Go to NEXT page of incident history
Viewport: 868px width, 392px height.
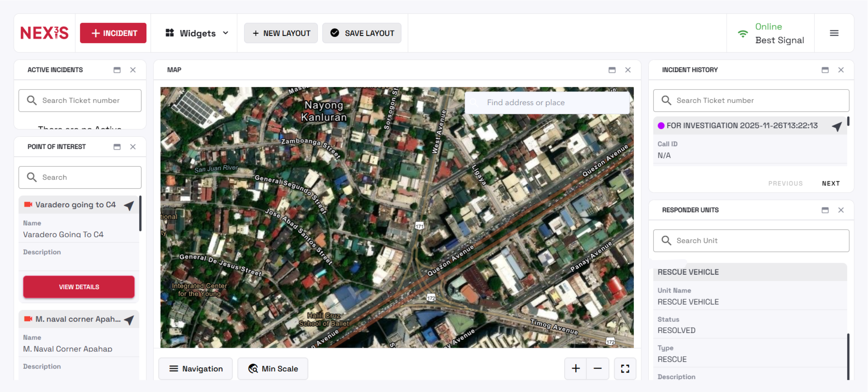831,183
